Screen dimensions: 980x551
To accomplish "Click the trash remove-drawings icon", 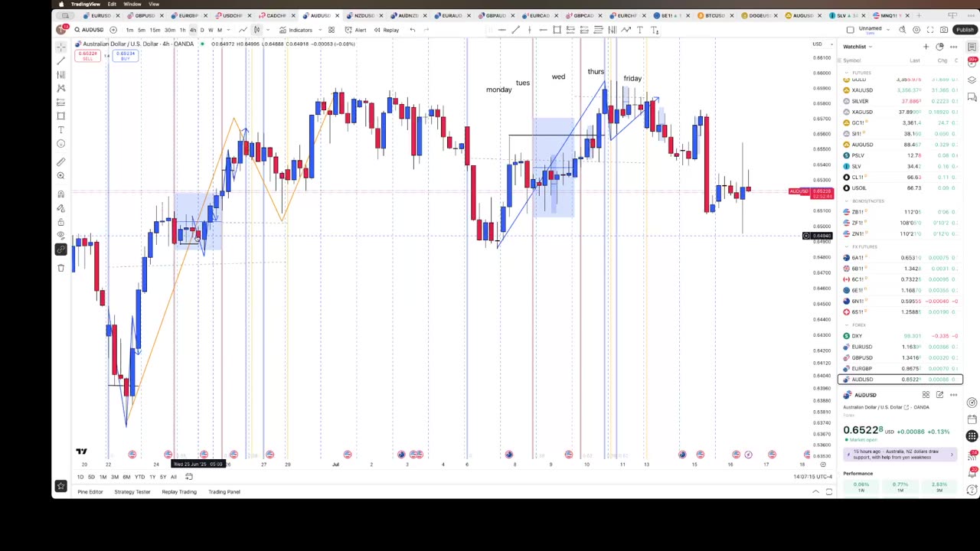I will 60,268.
